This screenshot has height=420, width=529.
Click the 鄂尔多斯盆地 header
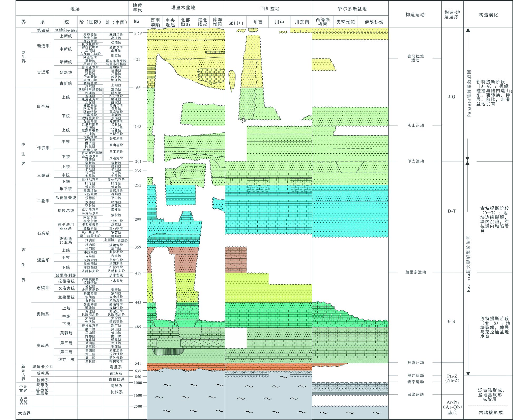point(352,9)
